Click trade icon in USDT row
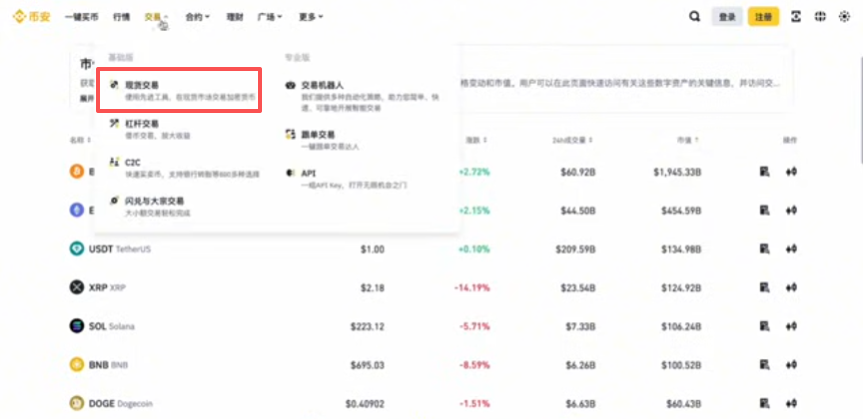Image resolution: width=863 pixels, height=419 pixels. (791, 249)
